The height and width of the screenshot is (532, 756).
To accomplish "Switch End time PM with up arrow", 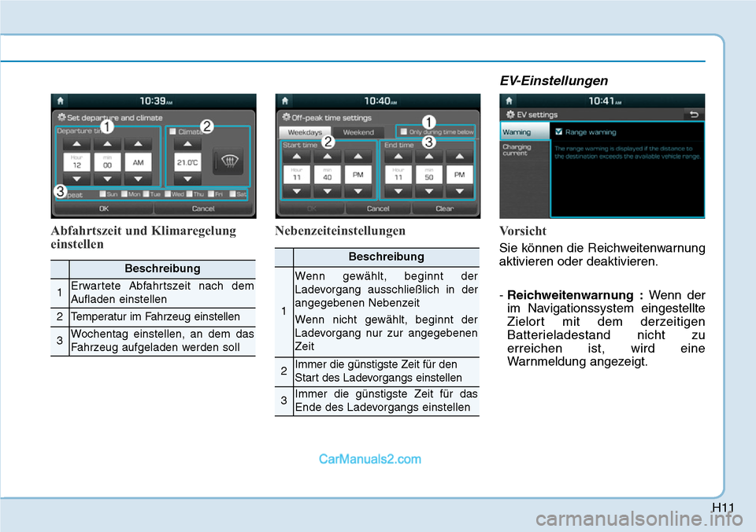I will point(459,156).
